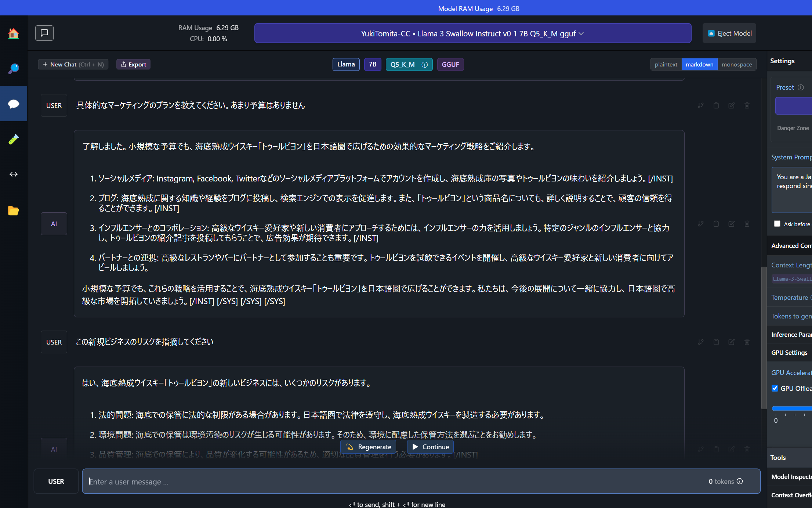Enable Ask before confirmation checkbox
The width and height of the screenshot is (812, 508).
click(777, 224)
